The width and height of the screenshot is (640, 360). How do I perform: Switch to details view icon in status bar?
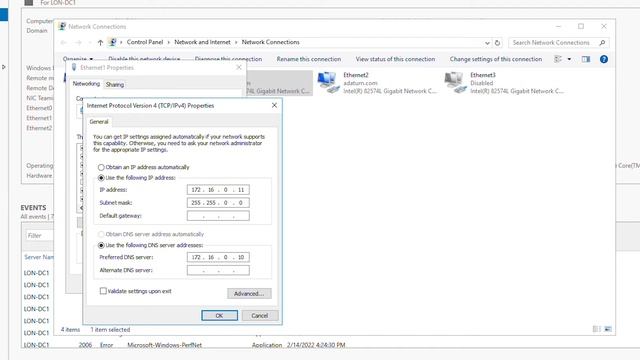pos(596,329)
